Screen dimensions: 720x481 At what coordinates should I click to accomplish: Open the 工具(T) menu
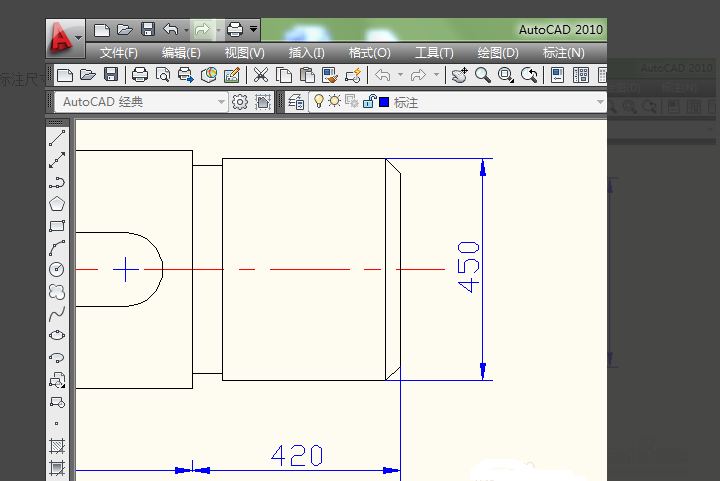[x=434, y=53]
